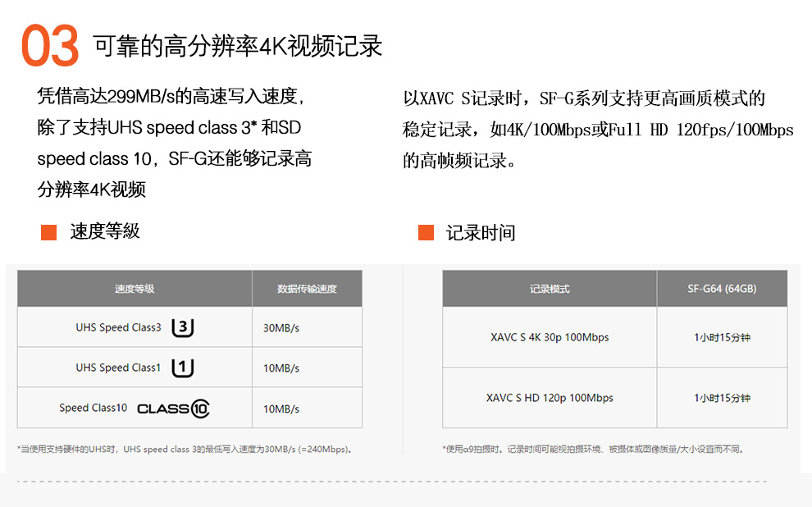Select the 记录模式 column header

pyautogui.click(x=550, y=289)
